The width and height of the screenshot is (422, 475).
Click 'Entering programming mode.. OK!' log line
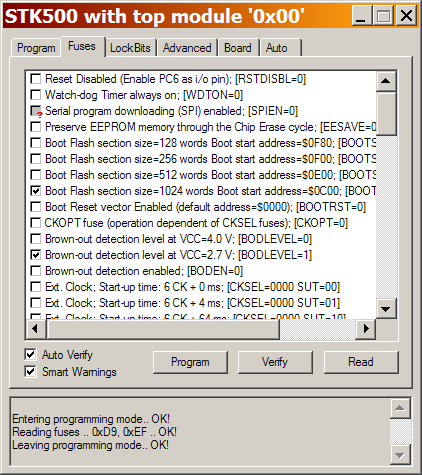pos(91,419)
